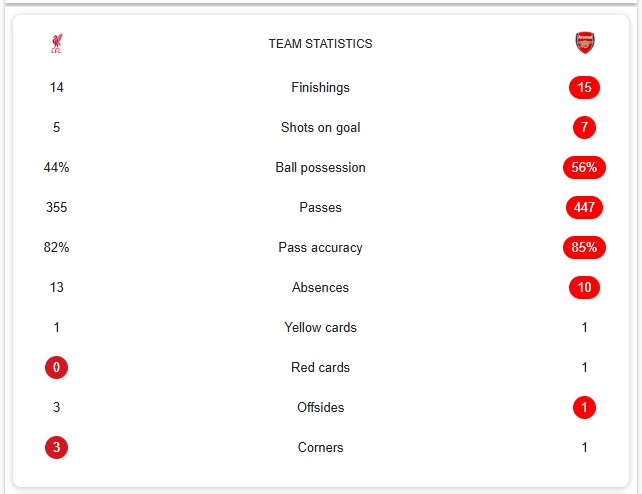Screen dimensions: 642x494
Task: Click the Red cards label
Action: (321, 368)
